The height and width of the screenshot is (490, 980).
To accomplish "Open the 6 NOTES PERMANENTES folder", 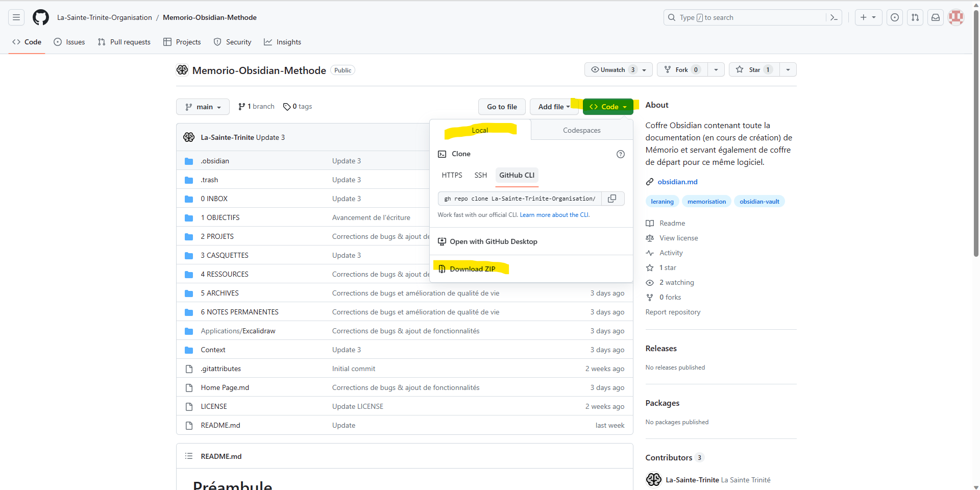I will click(239, 312).
